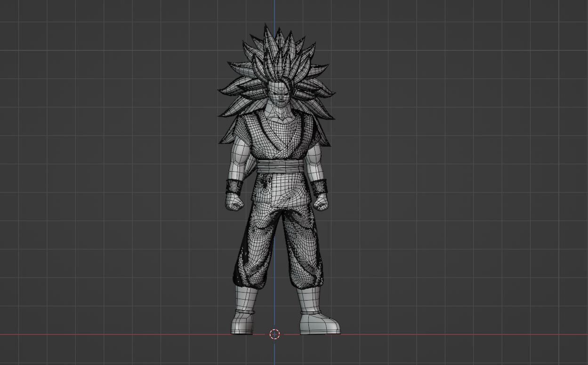Select the clenched fist on the screen-right arm

click(x=322, y=202)
